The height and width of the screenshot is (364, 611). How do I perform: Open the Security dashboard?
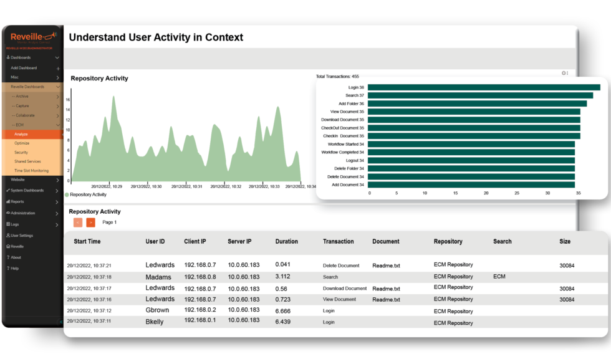[x=31, y=153]
